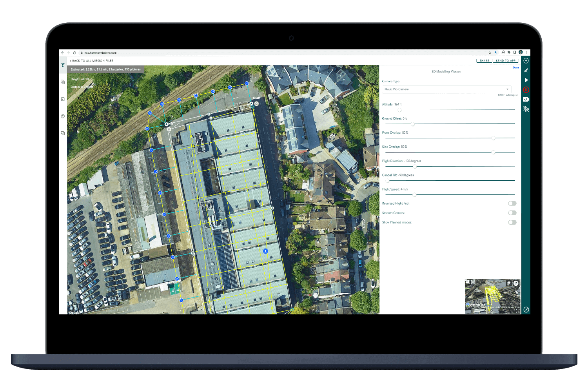Click the media gallery icon in left sidebar
Viewport: 588px width, 392px height.
(63, 99)
